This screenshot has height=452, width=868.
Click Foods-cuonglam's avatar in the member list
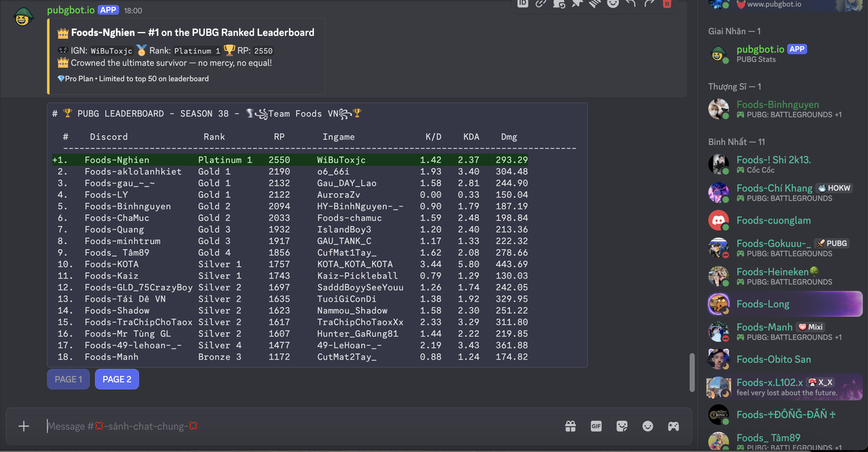(719, 220)
